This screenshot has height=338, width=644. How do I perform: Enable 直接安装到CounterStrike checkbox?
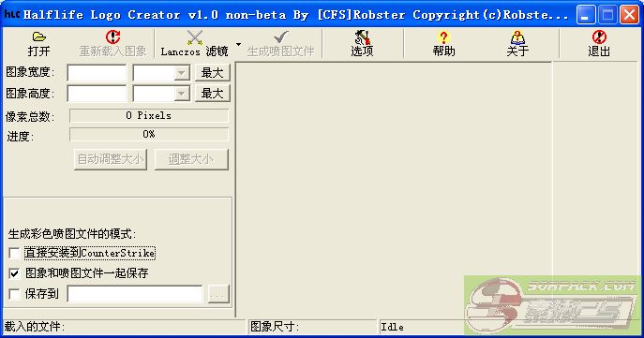[x=14, y=253]
